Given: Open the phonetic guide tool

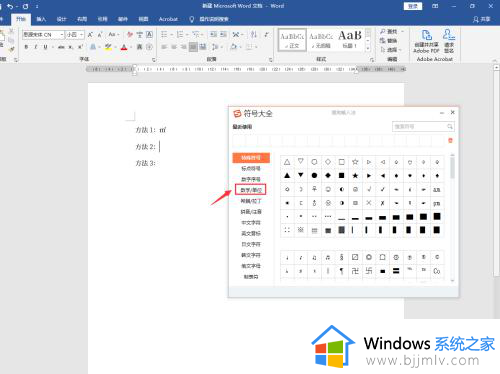Looking at the screenshot, I should coord(140,35).
